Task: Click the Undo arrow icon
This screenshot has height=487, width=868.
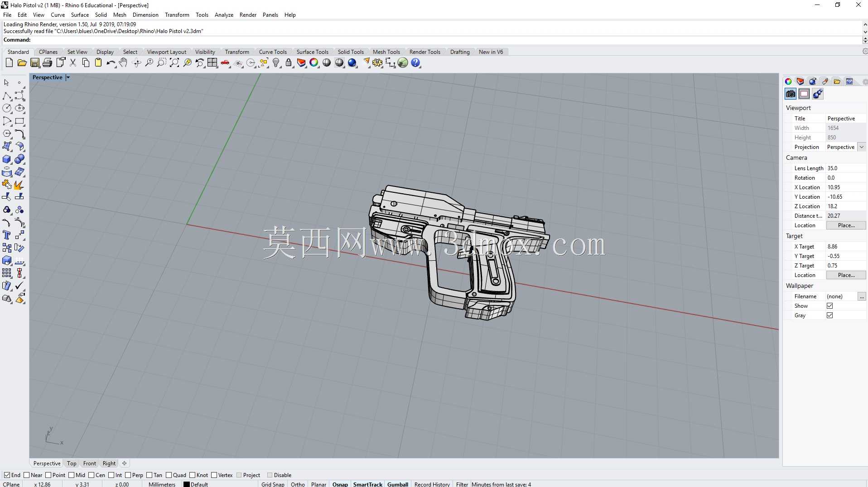Action: [111, 63]
